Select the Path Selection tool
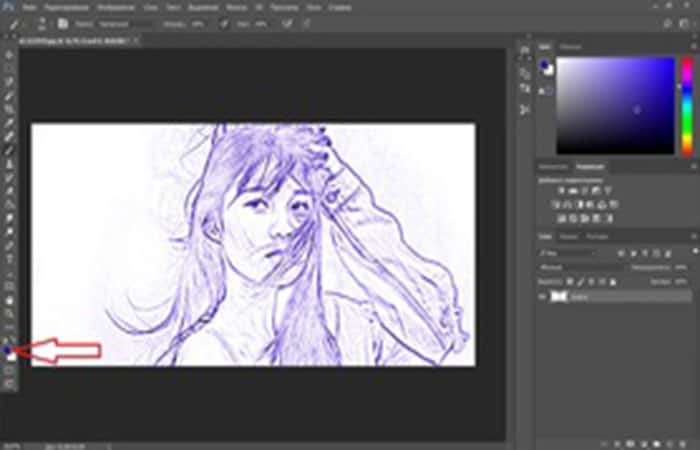700x450 pixels. [9, 273]
